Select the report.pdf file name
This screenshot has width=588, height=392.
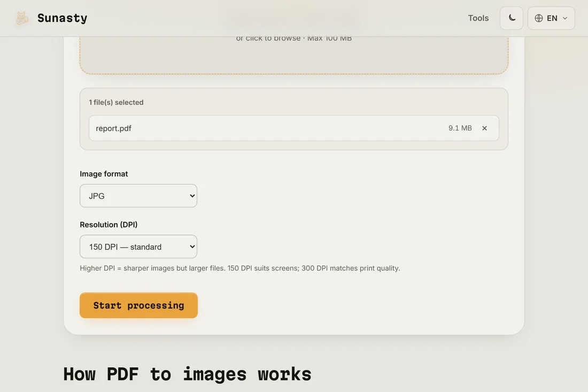[x=114, y=128]
